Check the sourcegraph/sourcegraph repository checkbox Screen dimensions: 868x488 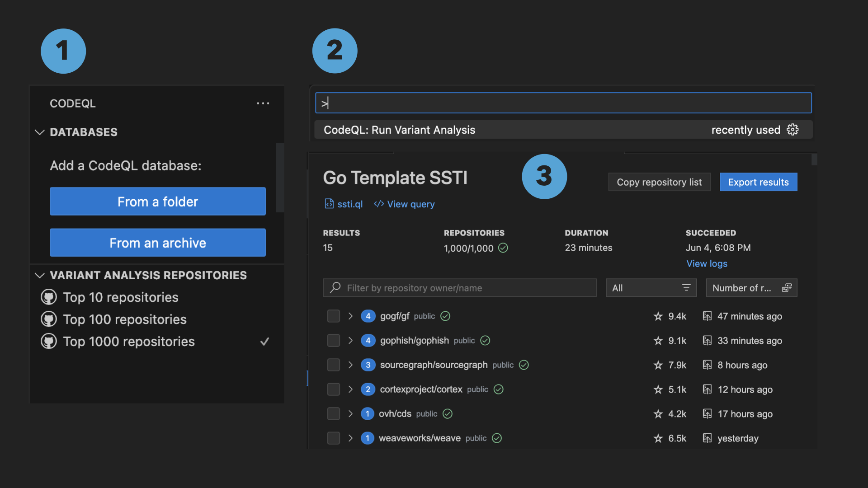(x=333, y=365)
